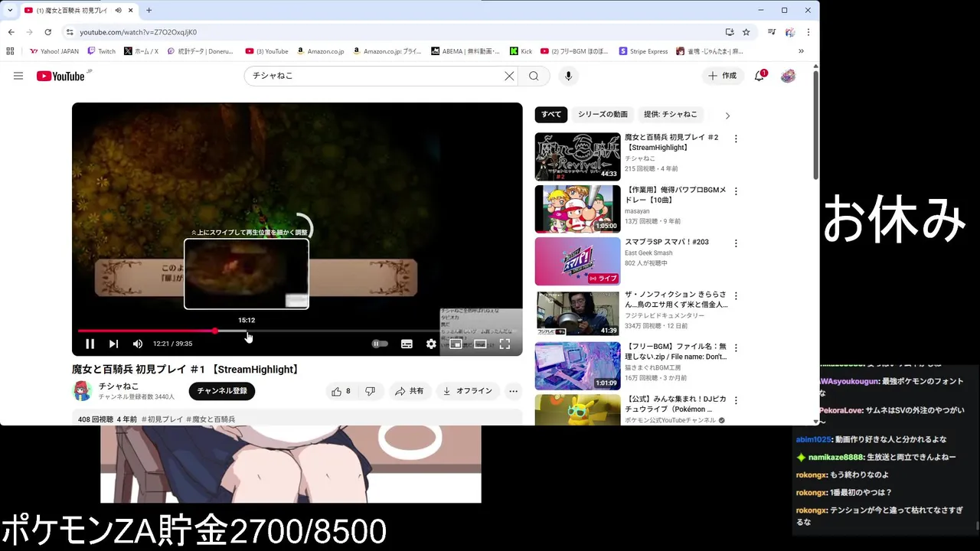Open options menu for フリーBGM video
The image size is (980, 551).
pyautogui.click(x=736, y=347)
